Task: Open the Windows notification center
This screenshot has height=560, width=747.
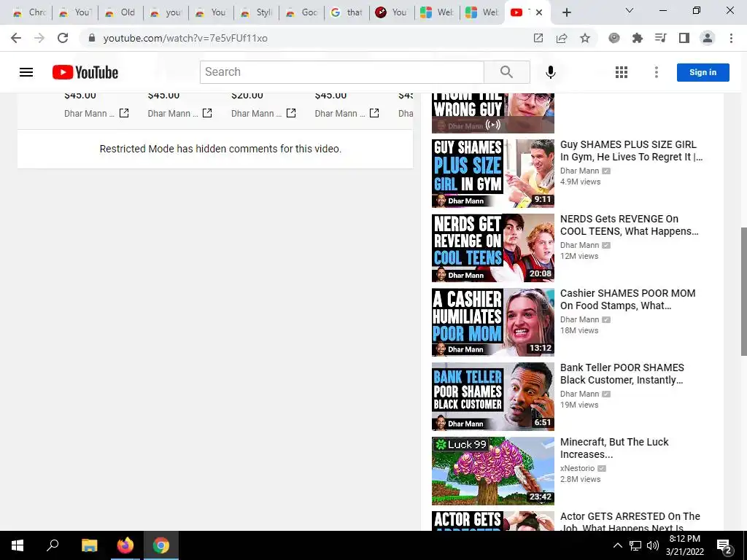Action: (x=724, y=545)
